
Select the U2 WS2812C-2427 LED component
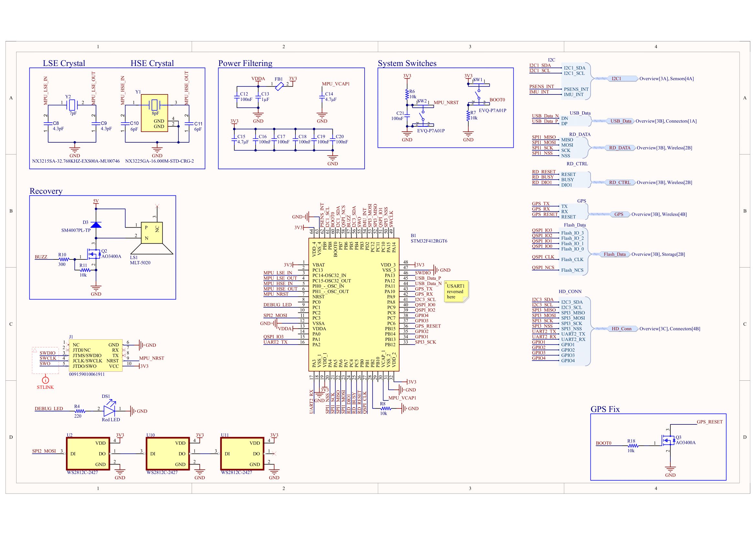(x=88, y=453)
